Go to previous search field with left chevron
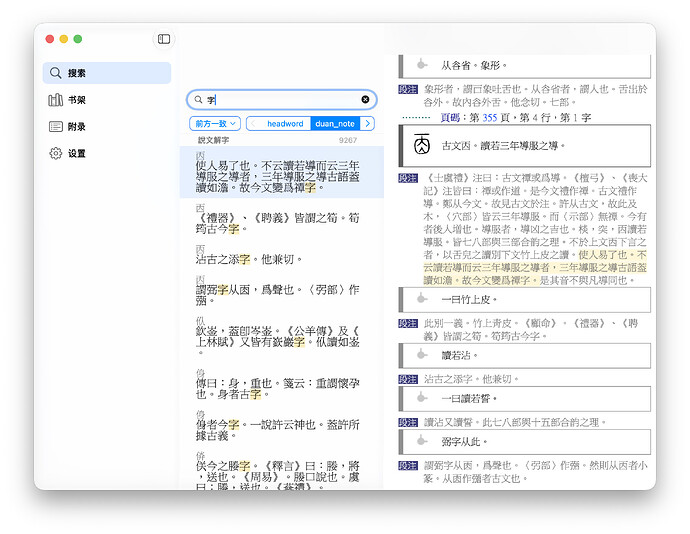This screenshot has width=690, height=534. 253,124
